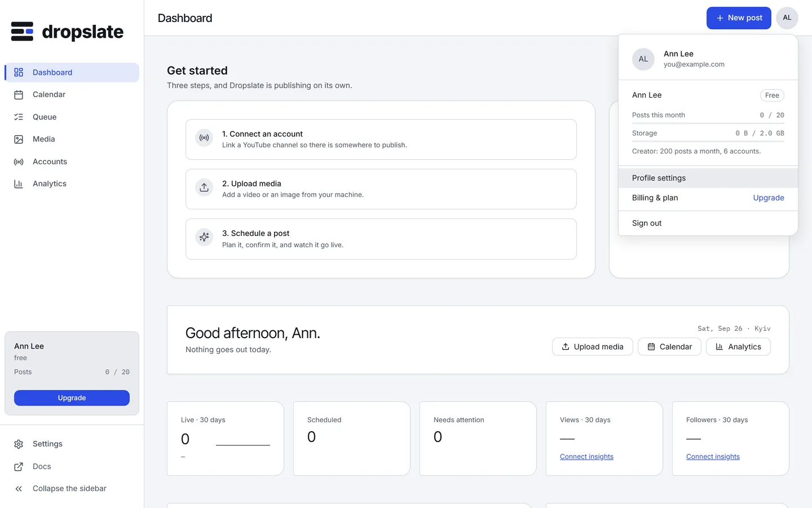Select Sign out in the account menu
Screen dimensions: 812x508
[x=708, y=223]
